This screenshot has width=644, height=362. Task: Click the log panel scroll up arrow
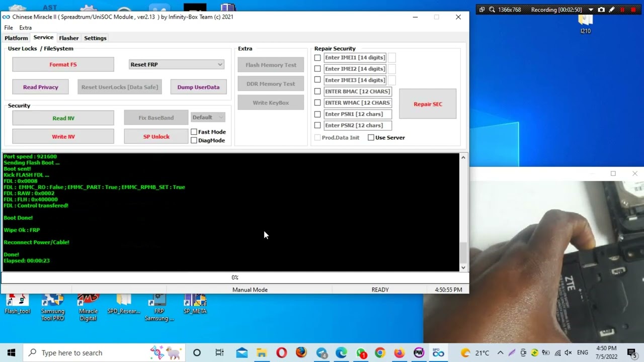tap(463, 157)
